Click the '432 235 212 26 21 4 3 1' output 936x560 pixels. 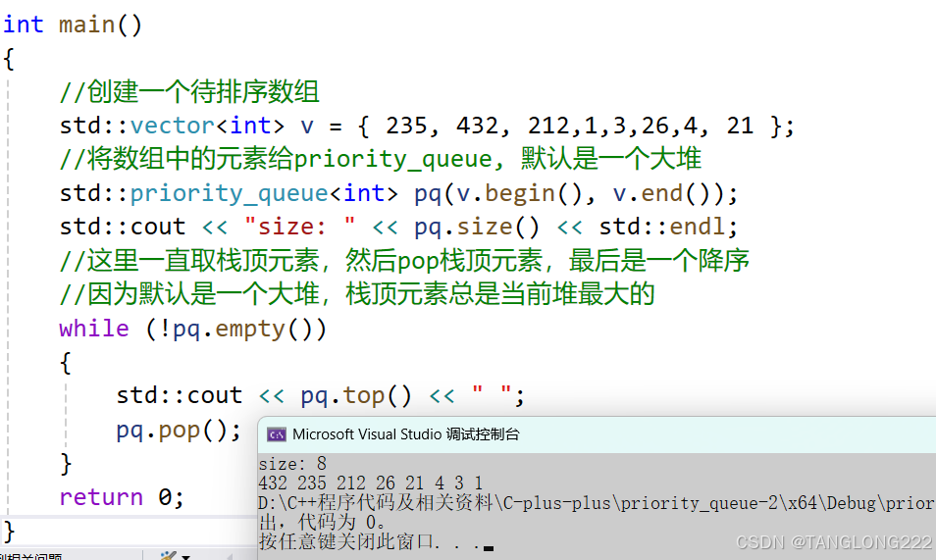[370, 483]
